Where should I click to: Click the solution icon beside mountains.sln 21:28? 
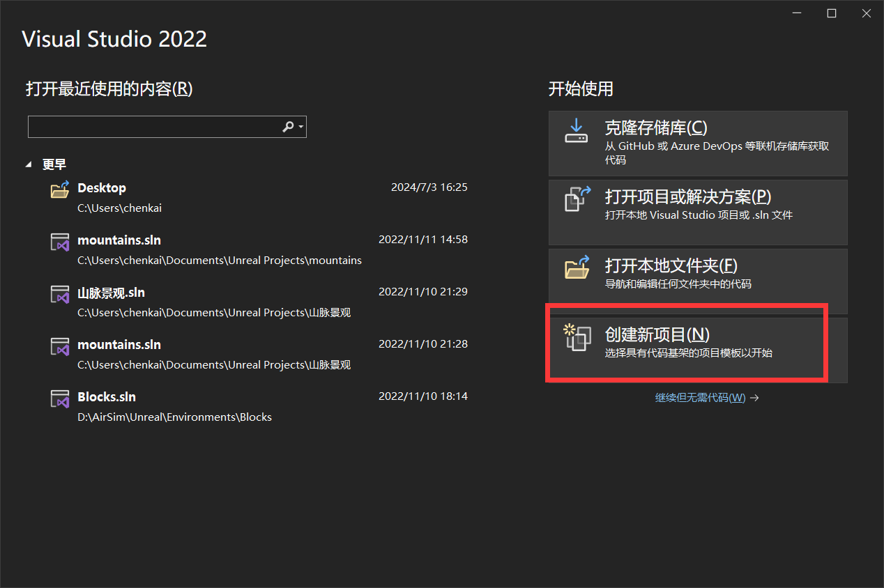(x=60, y=346)
